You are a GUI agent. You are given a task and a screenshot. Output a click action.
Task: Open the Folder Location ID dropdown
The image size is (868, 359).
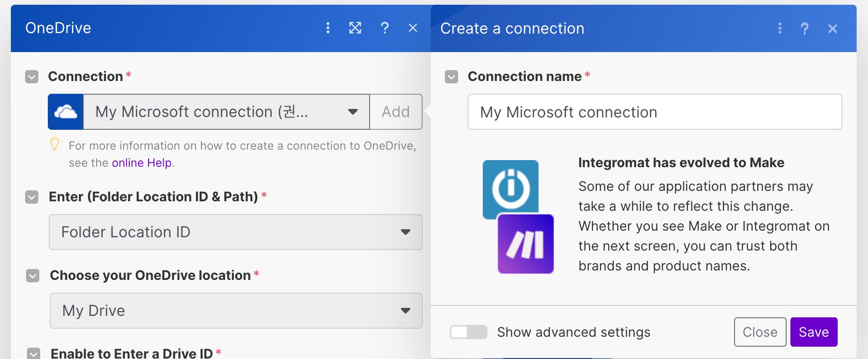(x=235, y=232)
